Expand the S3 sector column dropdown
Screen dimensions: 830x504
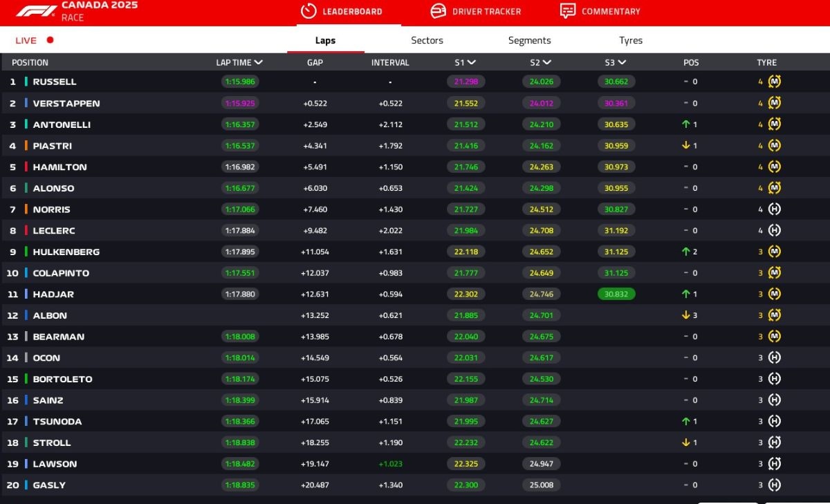(x=621, y=62)
